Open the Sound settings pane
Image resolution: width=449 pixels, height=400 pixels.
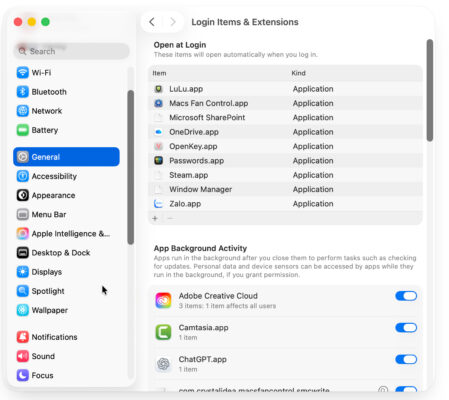click(x=67, y=356)
